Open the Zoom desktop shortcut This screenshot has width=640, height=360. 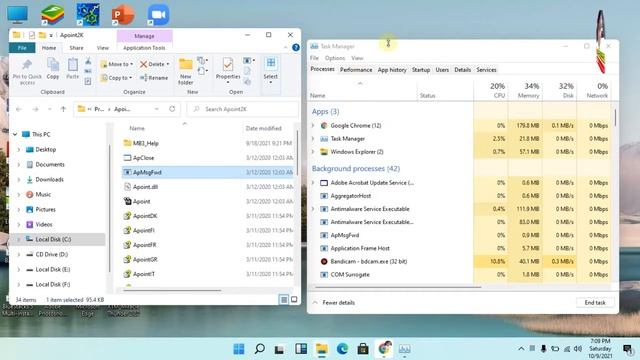click(x=158, y=15)
